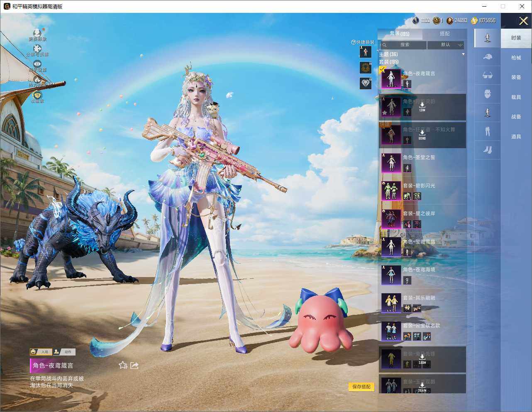The image size is (532, 412).
Task: Open the 默认 sort dropdown
Action: (x=446, y=45)
